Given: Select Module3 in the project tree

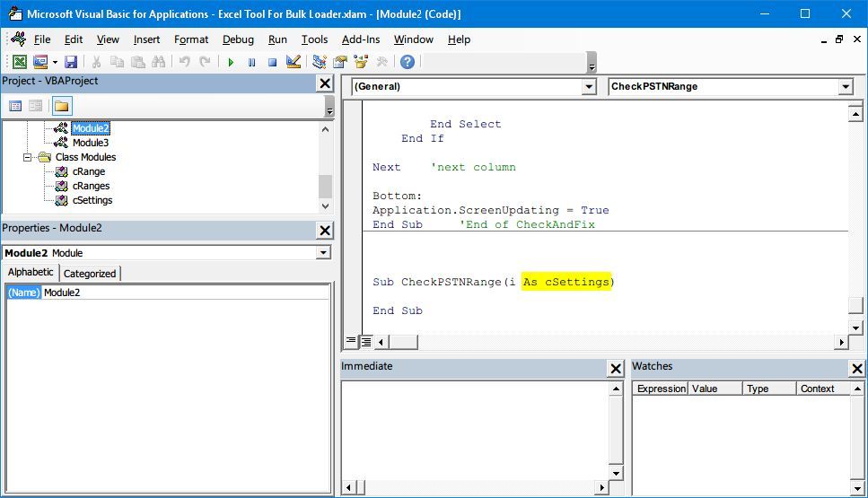Looking at the screenshot, I should tap(91, 143).
